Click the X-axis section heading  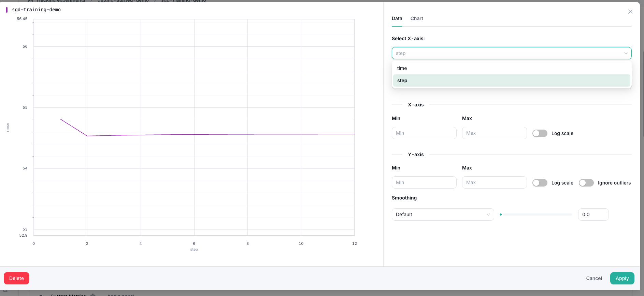pos(416,105)
